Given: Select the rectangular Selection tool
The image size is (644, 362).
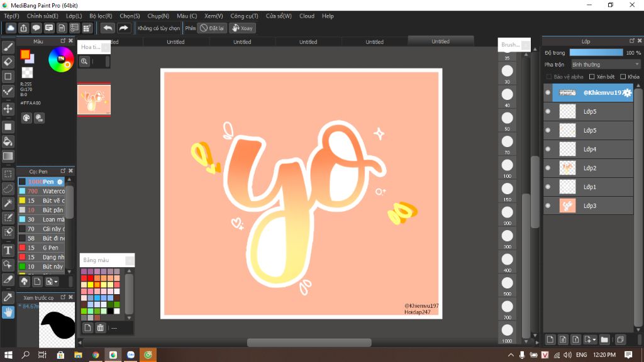Looking at the screenshot, I should point(8,174).
